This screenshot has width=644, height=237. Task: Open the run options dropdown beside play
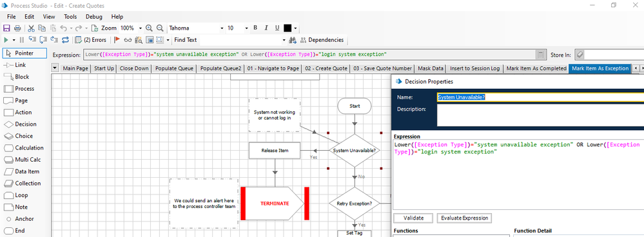14,40
